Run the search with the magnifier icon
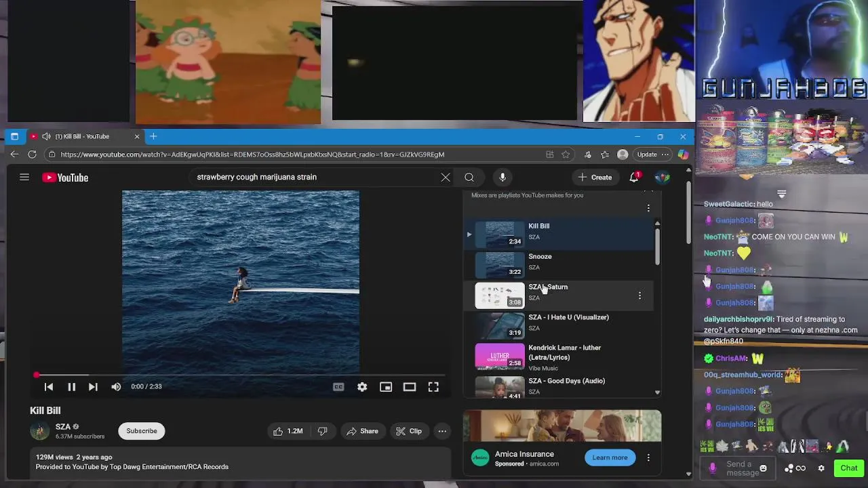The width and height of the screenshot is (868, 488). tap(469, 178)
